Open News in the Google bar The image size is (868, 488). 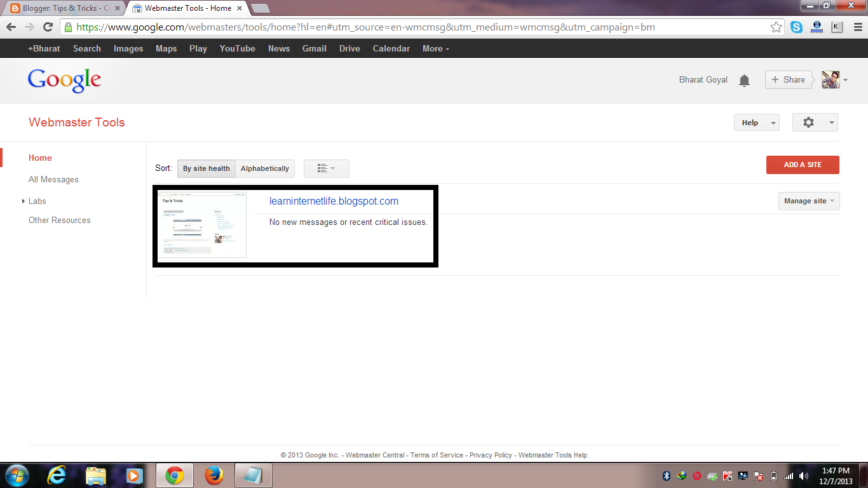[279, 48]
